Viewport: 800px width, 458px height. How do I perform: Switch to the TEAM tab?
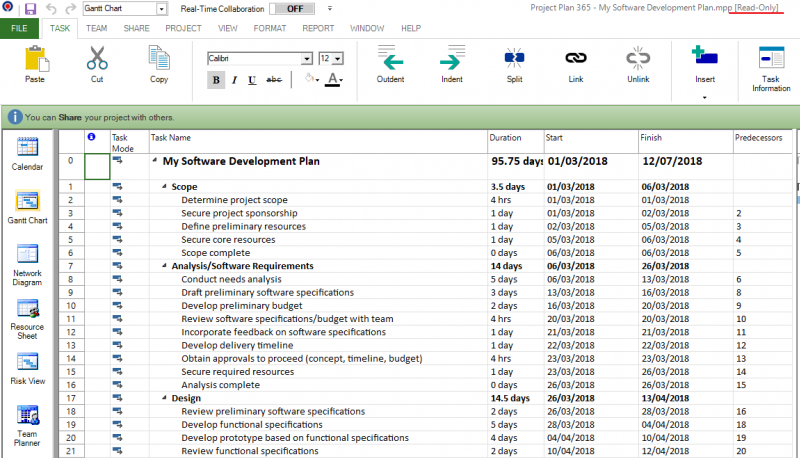click(x=96, y=29)
